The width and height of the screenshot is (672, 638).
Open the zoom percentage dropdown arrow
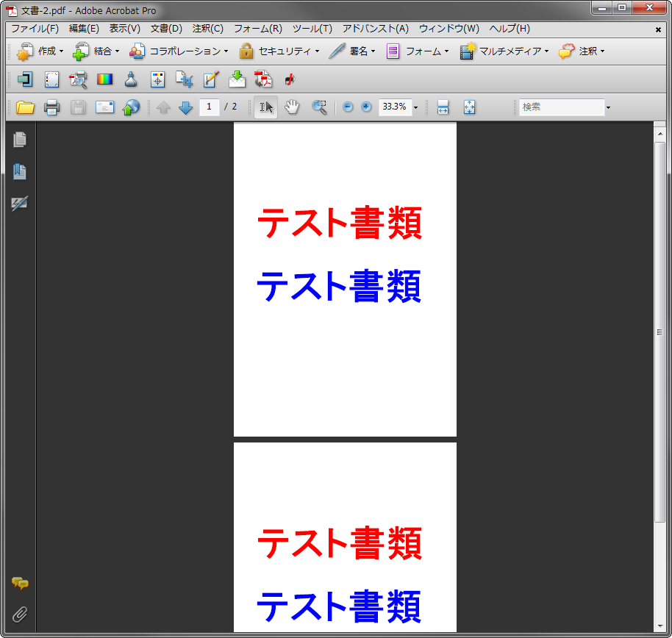coord(415,107)
